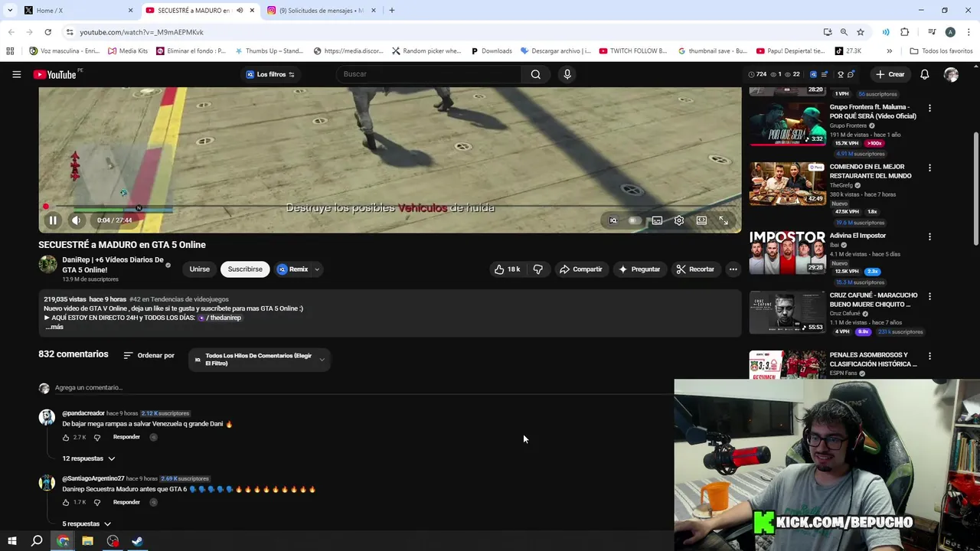Screen dimensions: 980x551
Task: Go to the YouTube home logo
Action: tap(54, 74)
